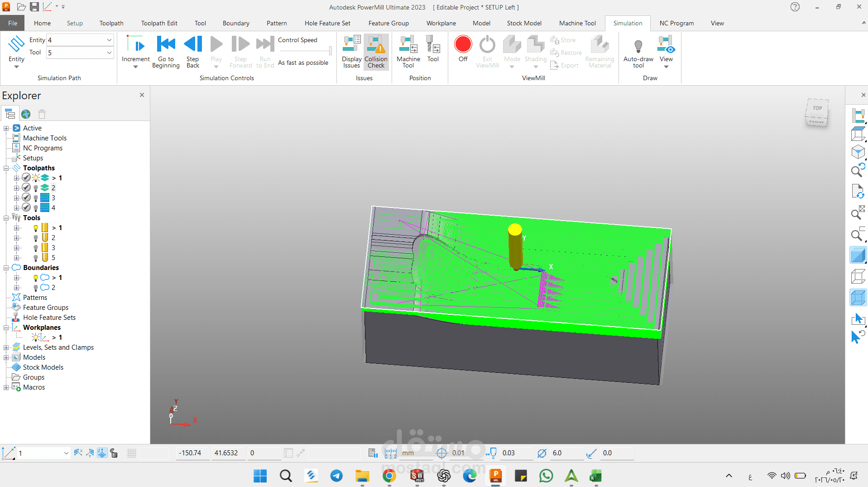Click the Explorer tree view icon

pos(10,114)
